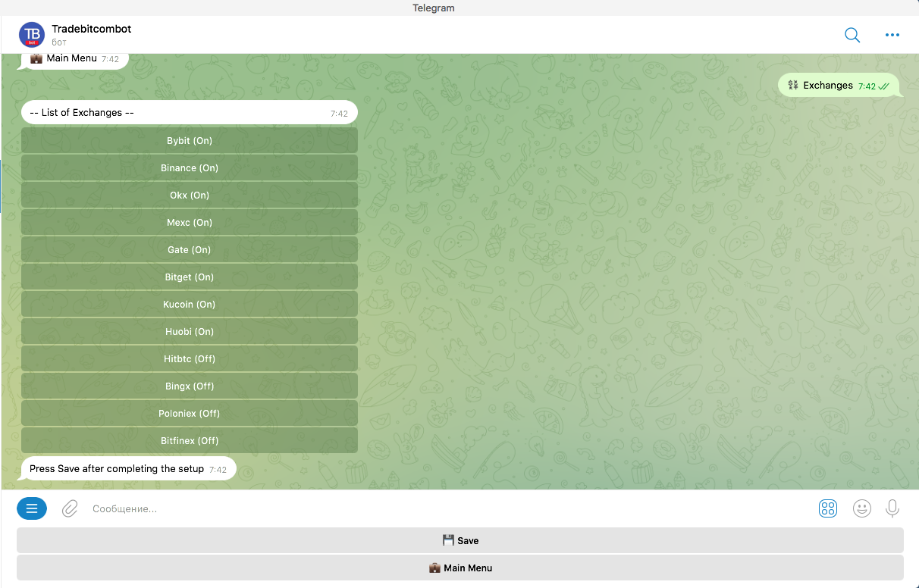Select the 'Main Menu' chat message bubble

[x=74, y=60]
